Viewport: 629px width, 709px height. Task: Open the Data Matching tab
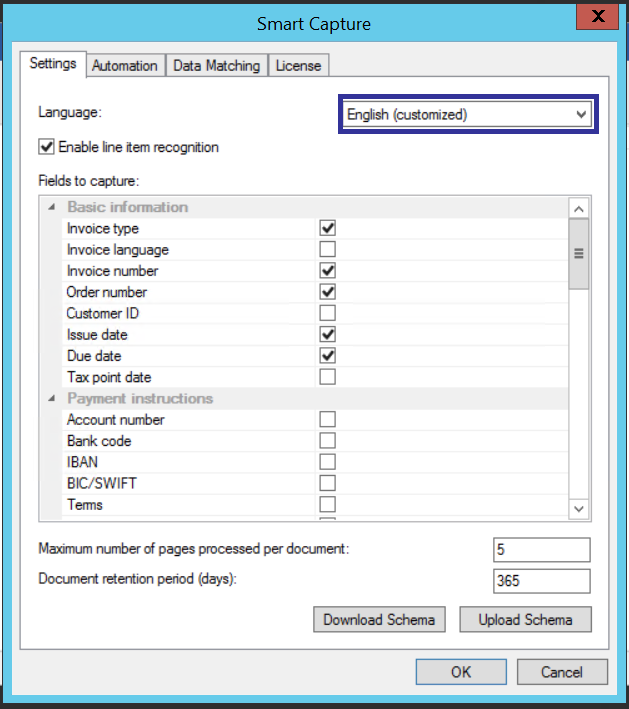[x=216, y=66]
